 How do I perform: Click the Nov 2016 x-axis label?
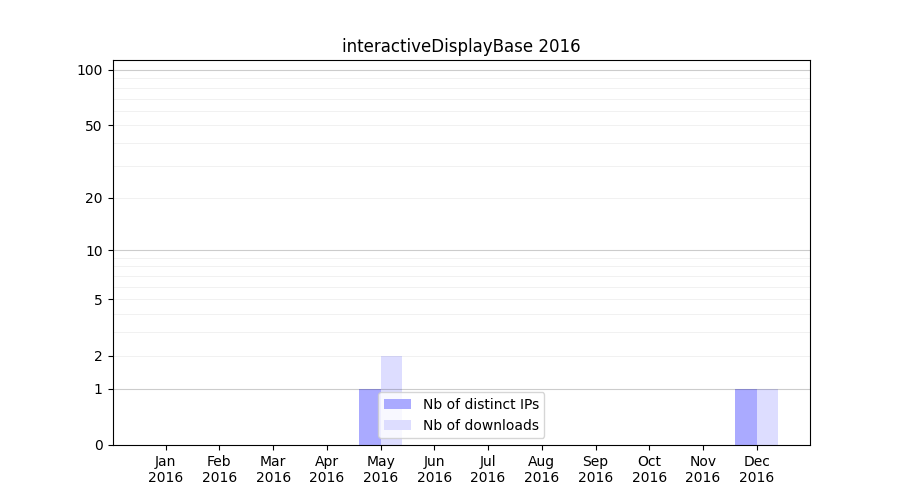(703, 469)
